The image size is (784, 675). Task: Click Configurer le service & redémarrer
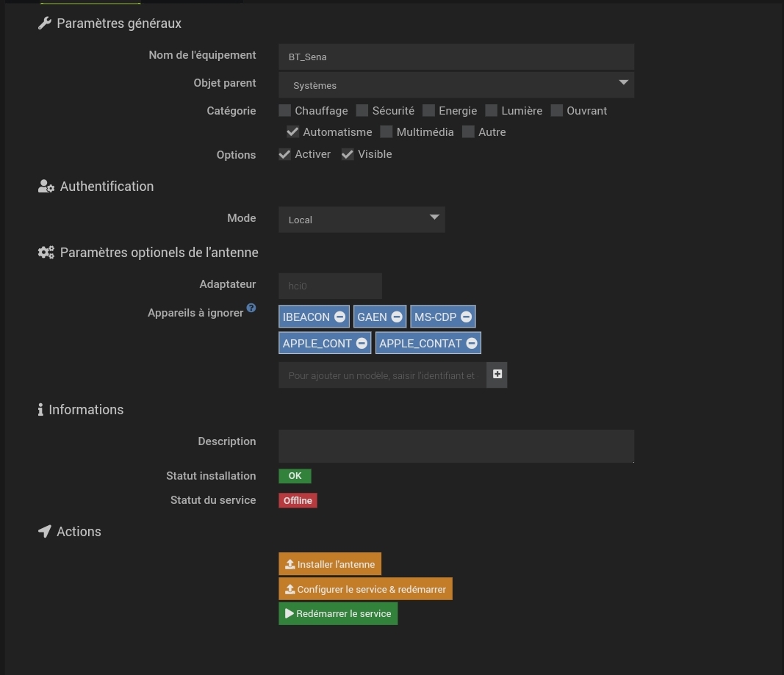point(365,589)
